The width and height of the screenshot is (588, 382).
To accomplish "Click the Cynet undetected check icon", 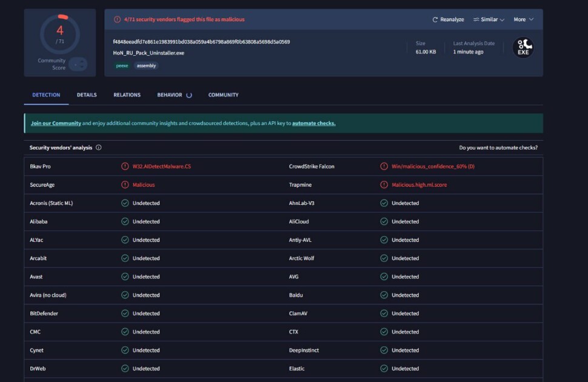I will coord(125,350).
